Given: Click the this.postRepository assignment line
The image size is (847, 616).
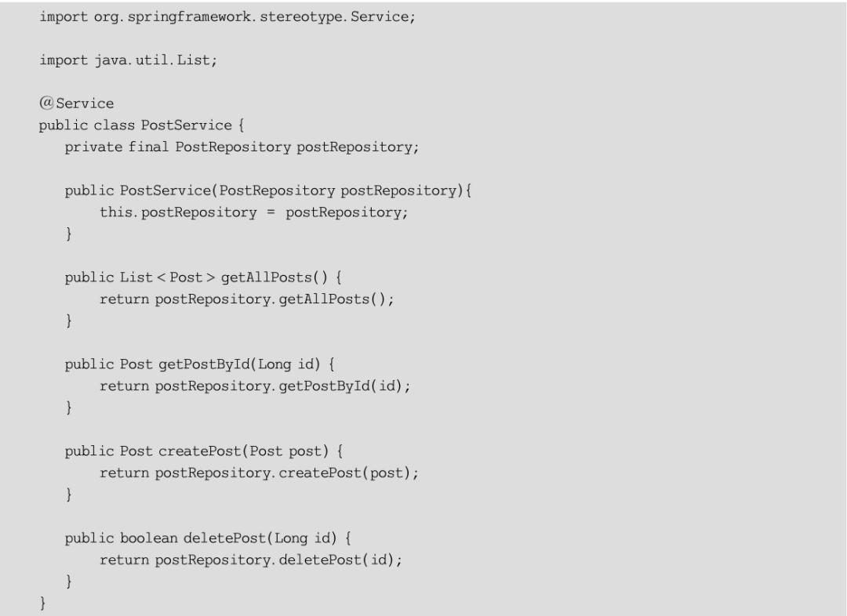Looking at the screenshot, I should 253,213.
